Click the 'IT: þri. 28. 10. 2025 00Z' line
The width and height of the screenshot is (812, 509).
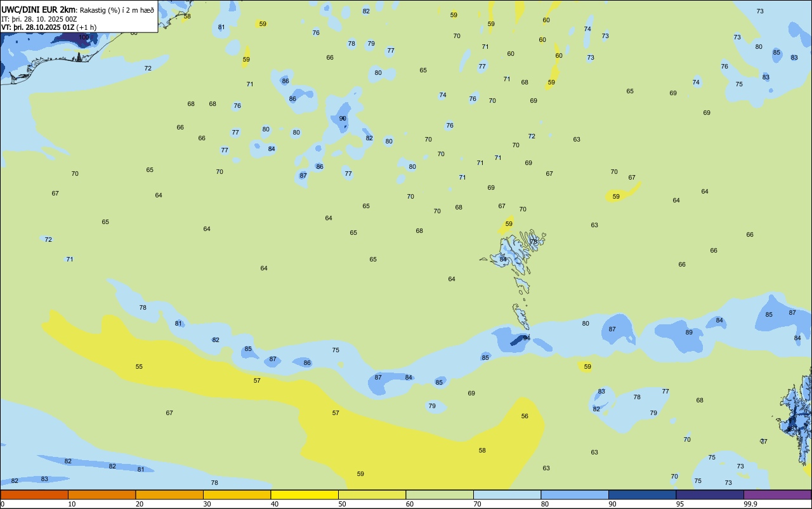(x=39, y=19)
